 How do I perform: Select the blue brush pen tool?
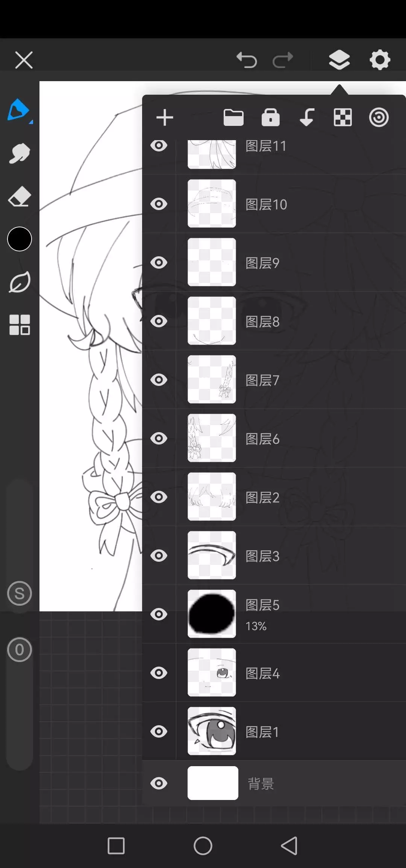tap(19, 110)
